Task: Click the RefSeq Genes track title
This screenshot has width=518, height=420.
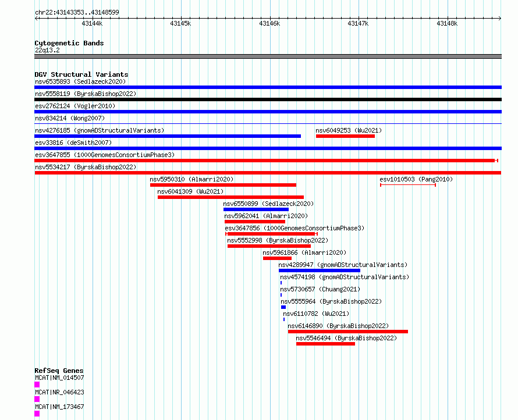Action: 59,371
